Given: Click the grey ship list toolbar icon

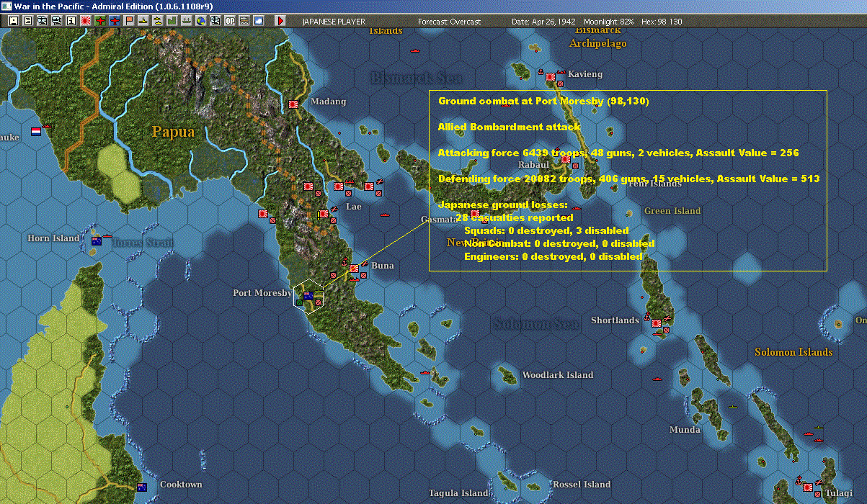Looking at the screenshot, I should click(187, 21).
